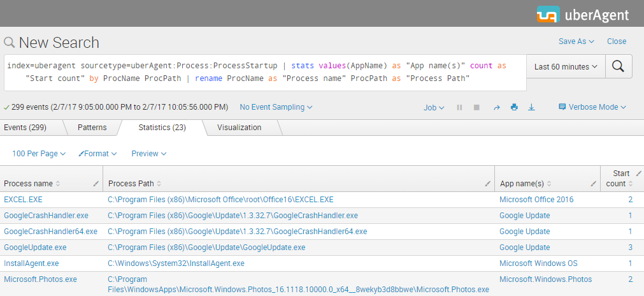Click GoogleUpdate.exe process name cell
644x296 pixels.
35,248
